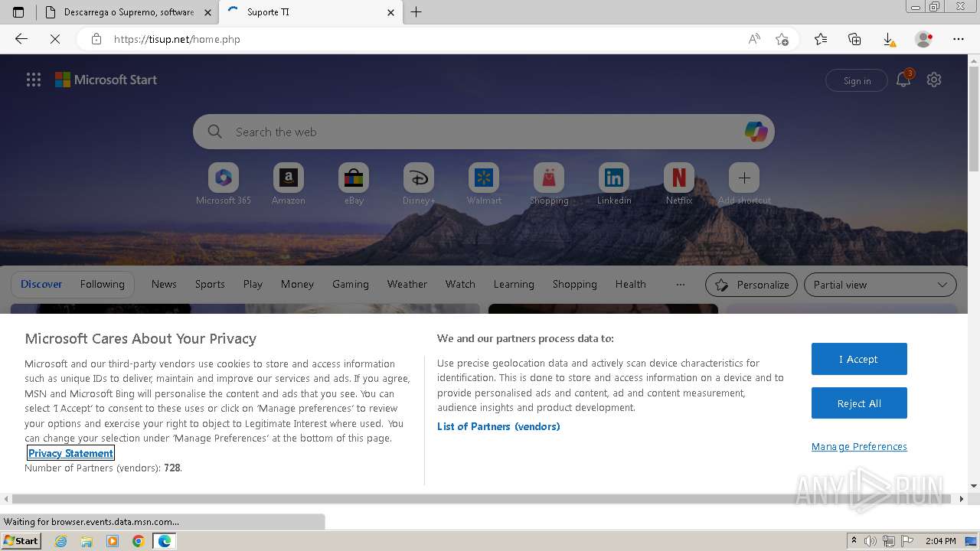Open the Health category
Image resolution: width=980 pixels, height=551 pixels.
(x=631, y=284)
